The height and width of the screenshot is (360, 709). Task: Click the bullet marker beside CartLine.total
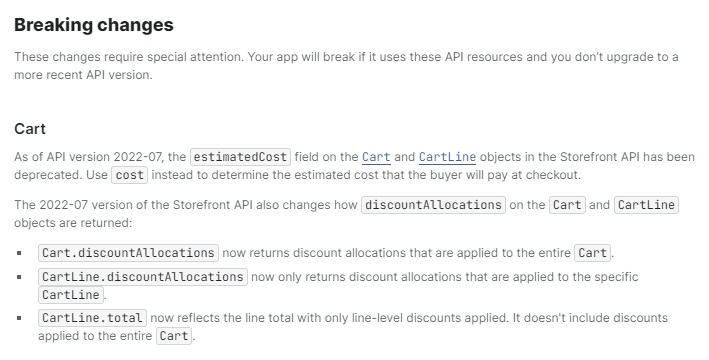pyautogui.click(x=19, y=318)
